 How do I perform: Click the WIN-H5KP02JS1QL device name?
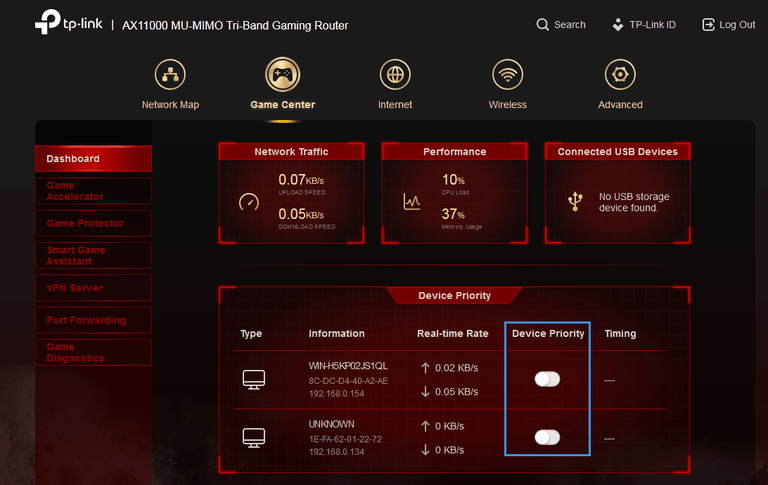(348, 366)
